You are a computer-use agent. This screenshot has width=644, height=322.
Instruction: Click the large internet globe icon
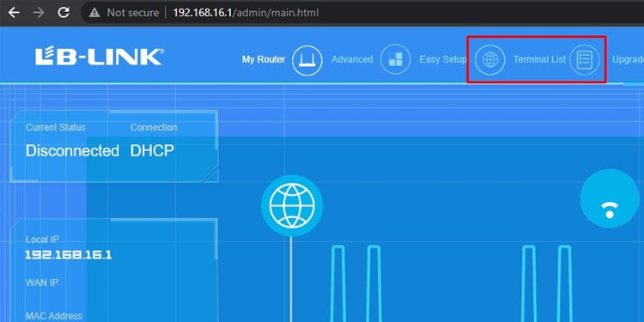pos(292,205)
